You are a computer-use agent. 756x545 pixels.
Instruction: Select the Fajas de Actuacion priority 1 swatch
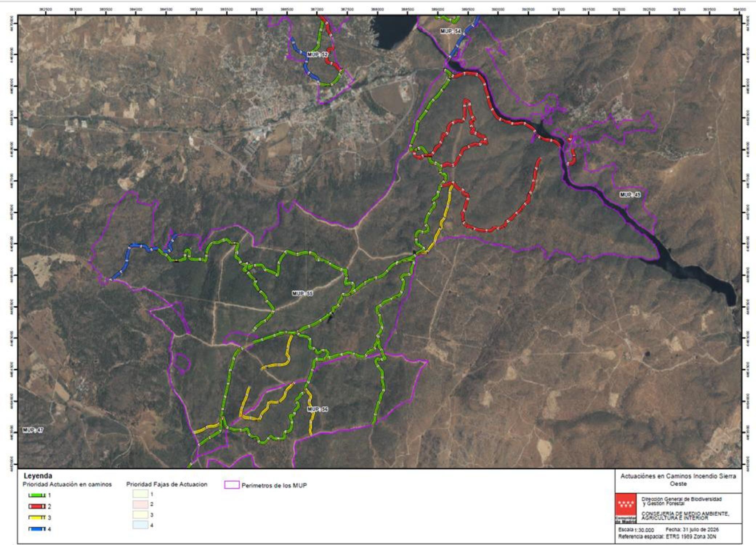pyautogui.click(x=140, y=494)
